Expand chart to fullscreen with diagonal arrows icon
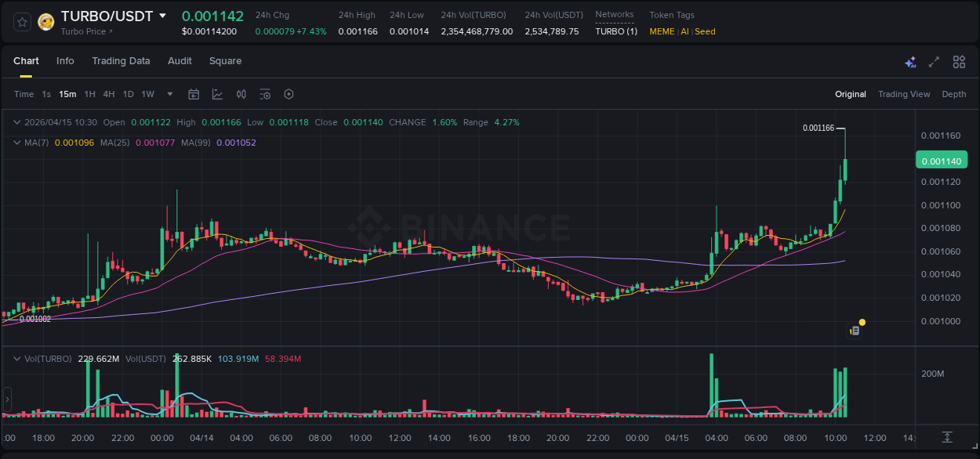This screenshot has height=459, width=980. point(935,61)
